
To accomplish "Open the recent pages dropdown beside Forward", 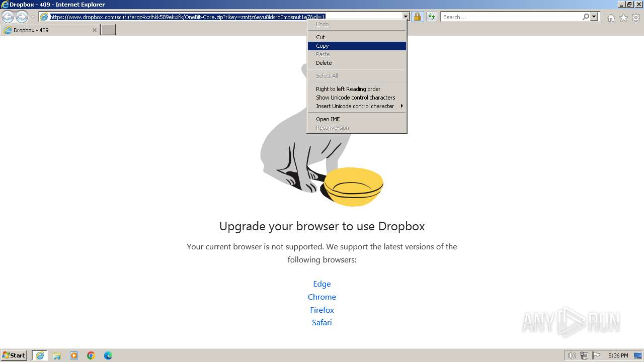I will pyautogui.click(x=33, y=17).
